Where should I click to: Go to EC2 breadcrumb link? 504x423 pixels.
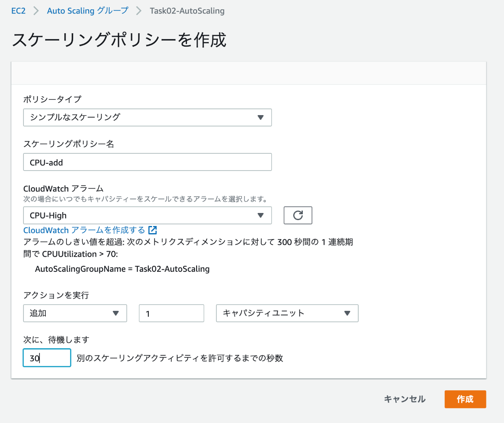coord(18,11)
